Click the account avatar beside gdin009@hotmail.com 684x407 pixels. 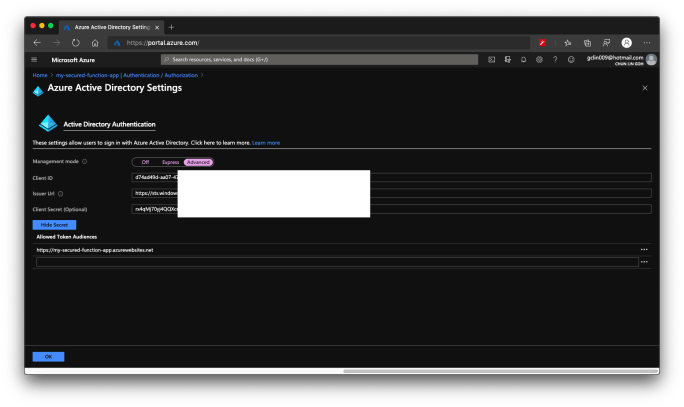(651, 60)
